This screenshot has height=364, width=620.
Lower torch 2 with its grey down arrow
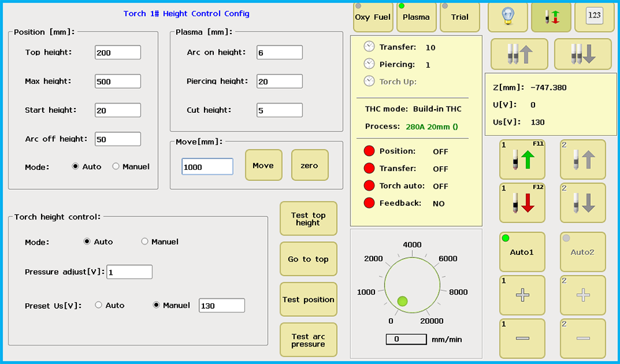pyautogui.click(x=583, y=203)
